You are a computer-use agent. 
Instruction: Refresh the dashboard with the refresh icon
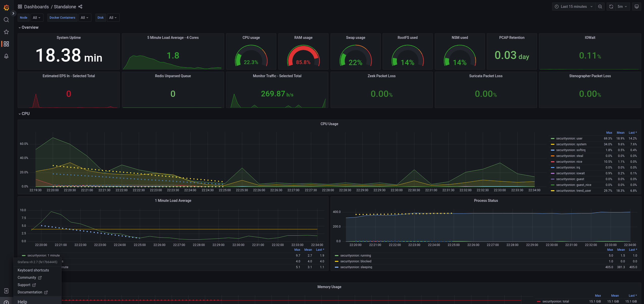point(611,7)
